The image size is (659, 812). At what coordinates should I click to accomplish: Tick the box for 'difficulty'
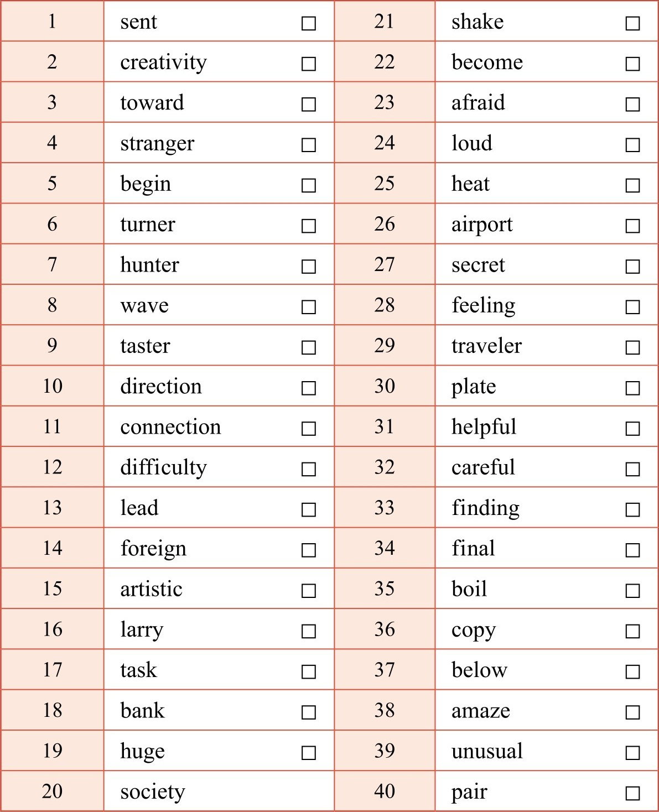(309, 469)
